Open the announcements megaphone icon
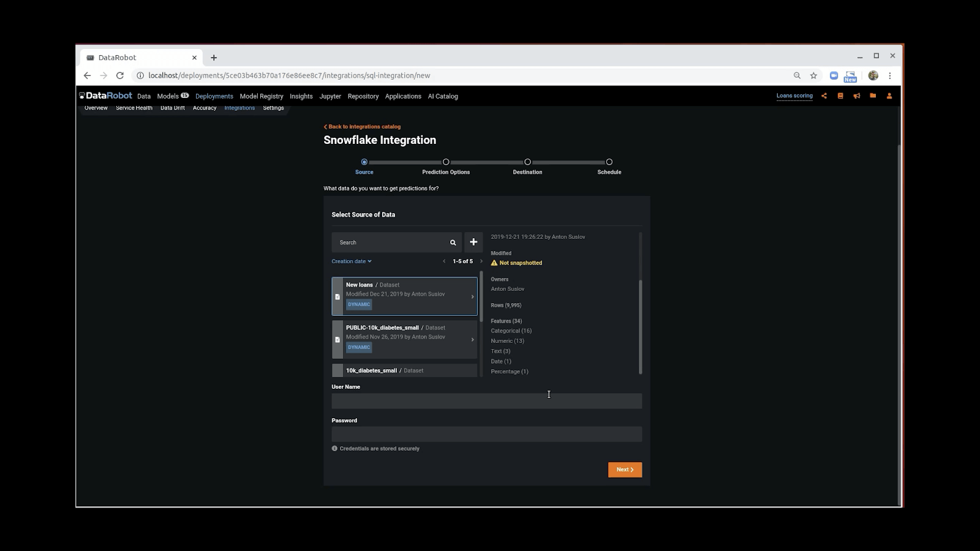The height and width of the screenshot is (551, 980). 856,96
